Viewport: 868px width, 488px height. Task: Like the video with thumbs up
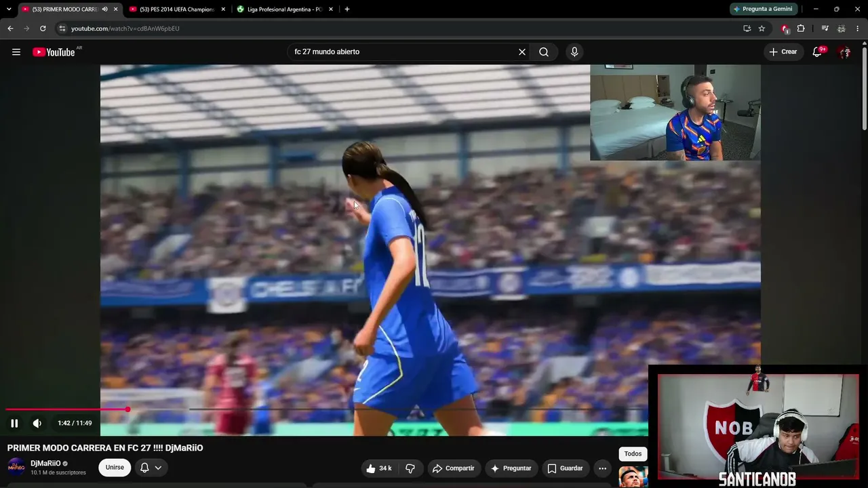click(x=378, y=468)
